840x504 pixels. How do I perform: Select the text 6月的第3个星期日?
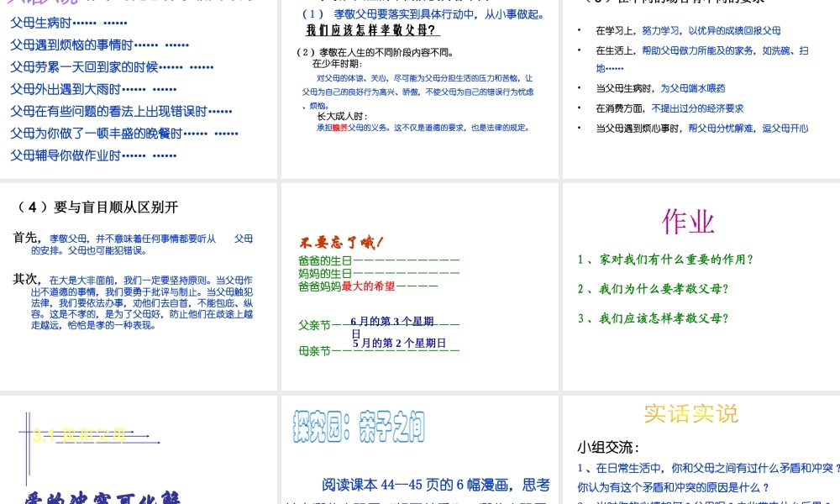(392, 327)
